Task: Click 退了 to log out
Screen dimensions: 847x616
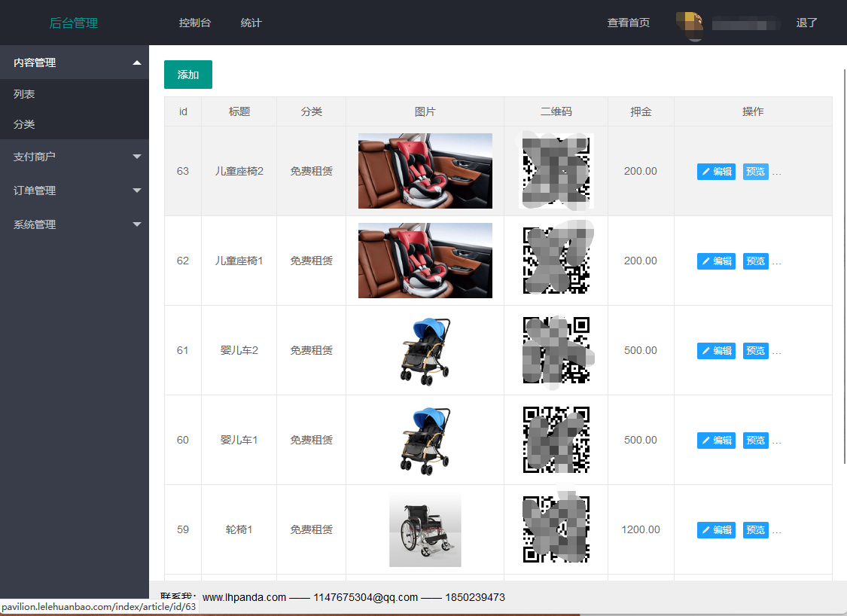Action: [806, 23]
